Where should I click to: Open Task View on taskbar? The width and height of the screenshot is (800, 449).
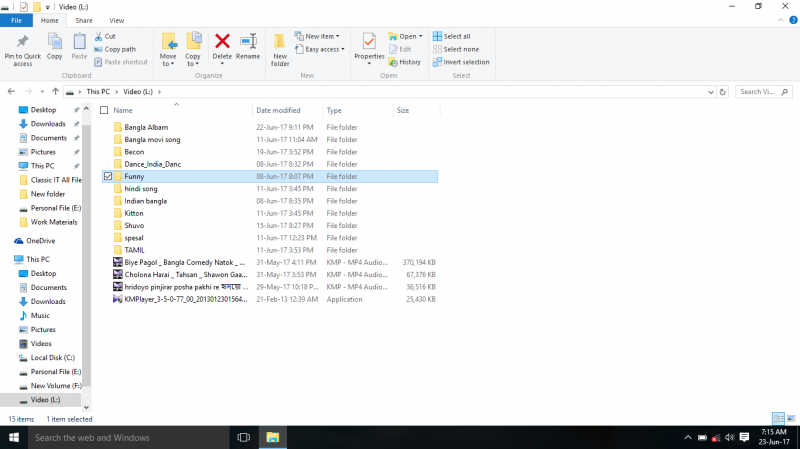(243, 437)
